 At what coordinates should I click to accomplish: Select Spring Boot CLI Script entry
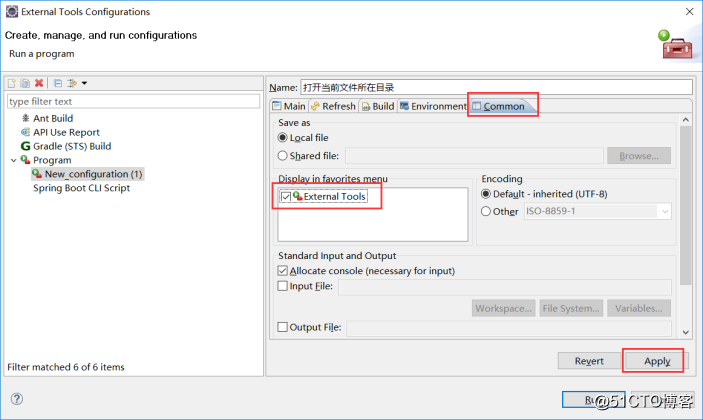click(81, 188)
